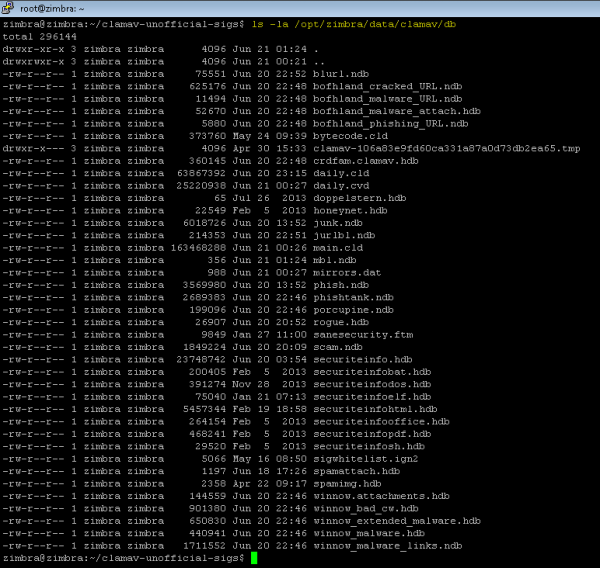Select the daily.cvd file name
Viewport: 600px width, 568px height.
coord(341,186)
